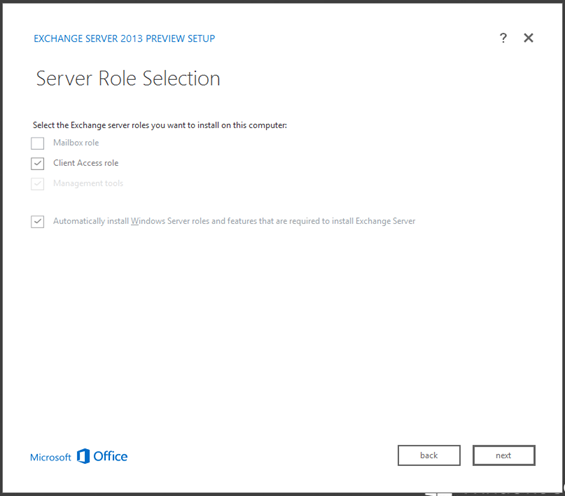Click the Microsoft wordmark in the footer
The height and width of the screenshot is (496, 565).
50,457
